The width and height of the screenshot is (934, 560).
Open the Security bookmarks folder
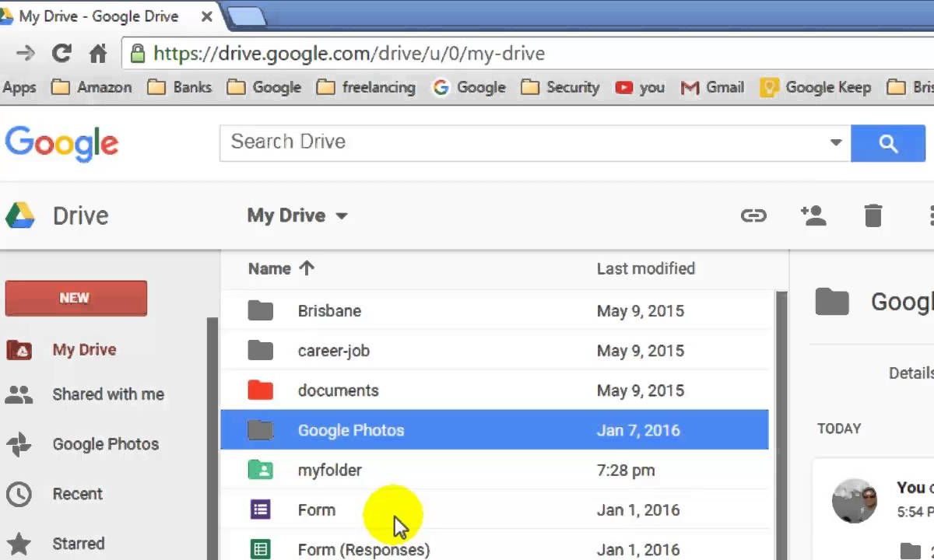coord(560,87)
